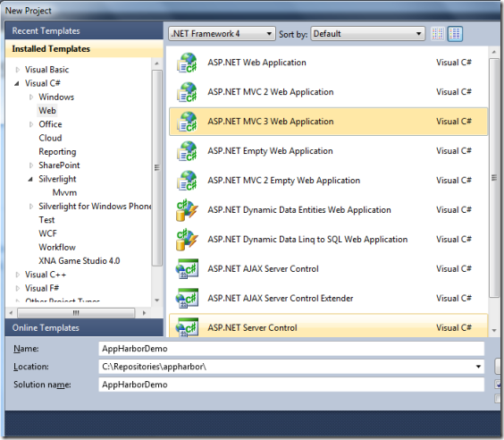Expand the Visual F# tree node
Viewport: 504px width, 440px height.
click(x=18, y=289)
